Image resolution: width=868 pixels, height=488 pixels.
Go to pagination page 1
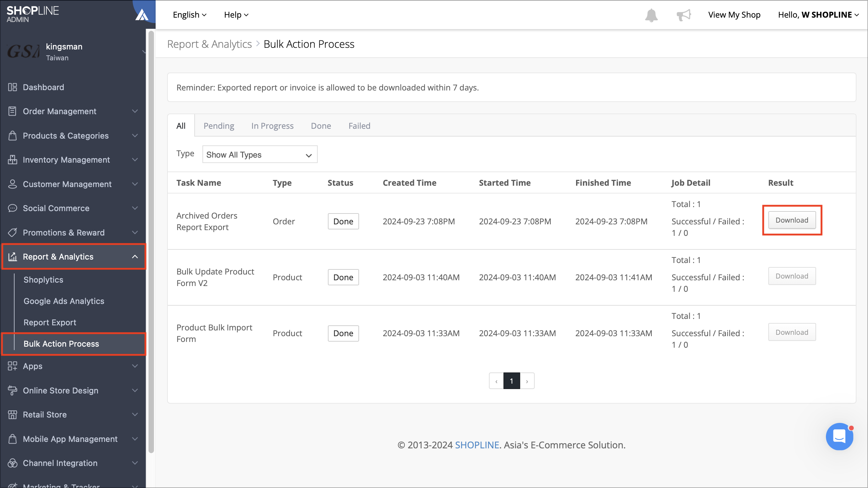tap(511, 381)
